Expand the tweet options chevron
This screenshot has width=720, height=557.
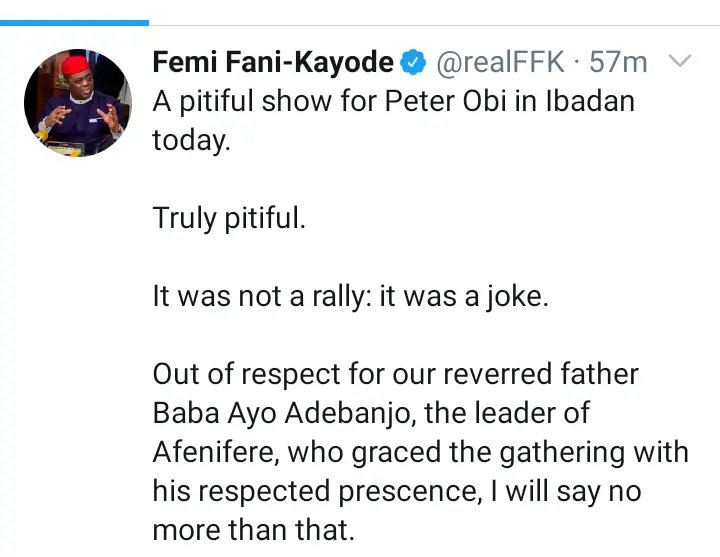[680, 61]
